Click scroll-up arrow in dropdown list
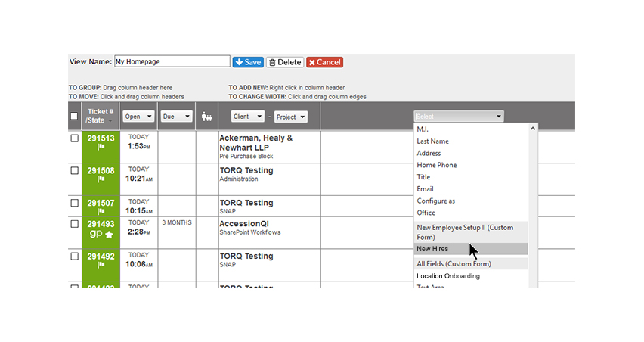This screenshot has height=342, width=644. coord(533,129)
